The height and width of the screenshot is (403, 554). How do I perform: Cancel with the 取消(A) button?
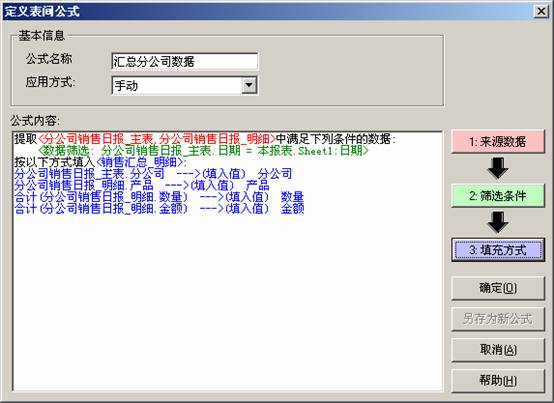(x=498, y=350)
